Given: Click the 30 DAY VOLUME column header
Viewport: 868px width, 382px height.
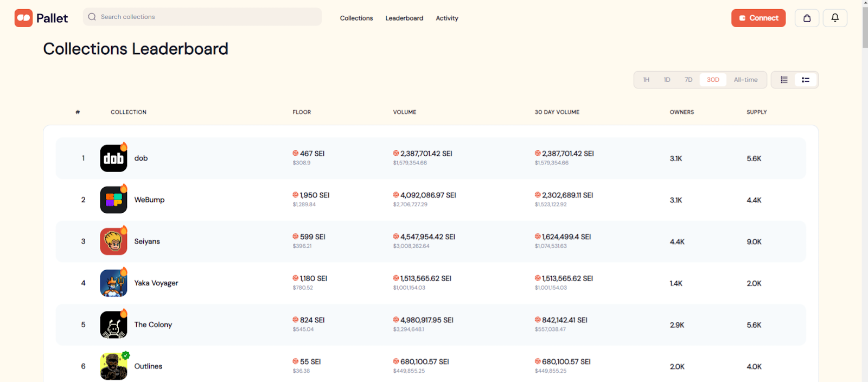Looking at the screenshot, I should [x=557, y=112].
